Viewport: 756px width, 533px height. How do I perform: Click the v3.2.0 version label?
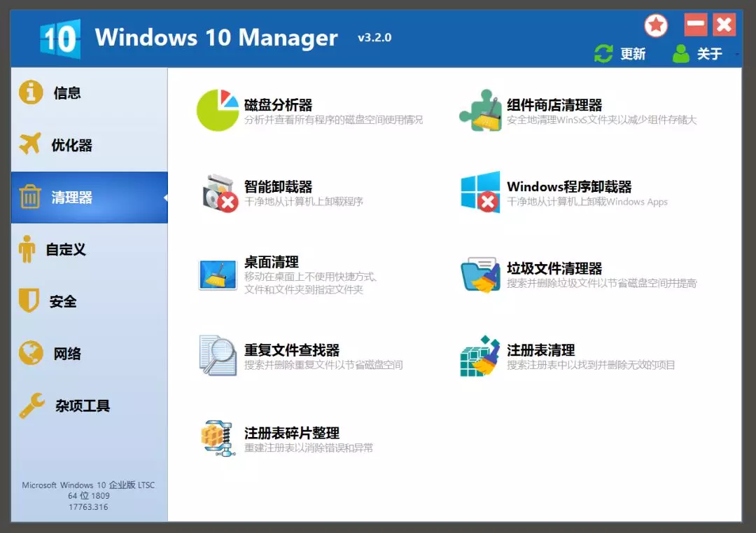click(x=374, y=38)
